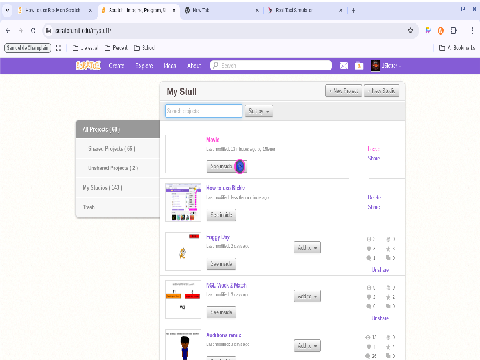Unshare the cat sprite project
The image size is (480, 360).
(x=380, y=270)
